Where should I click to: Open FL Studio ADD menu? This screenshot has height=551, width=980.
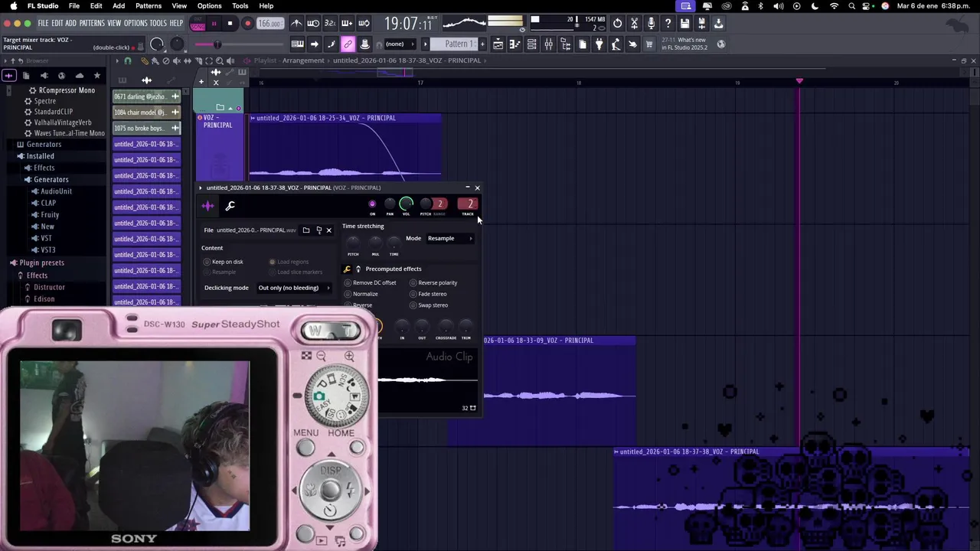point(70,23)
